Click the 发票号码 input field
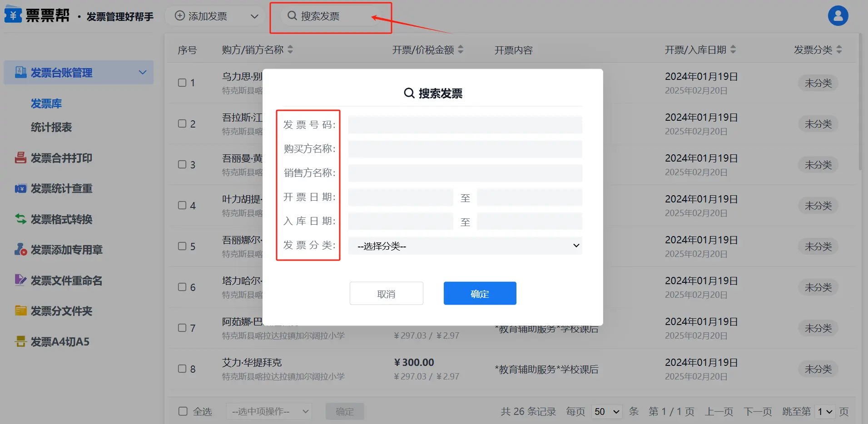Screen dimensions: 868x424 click(x=465, y=125)
